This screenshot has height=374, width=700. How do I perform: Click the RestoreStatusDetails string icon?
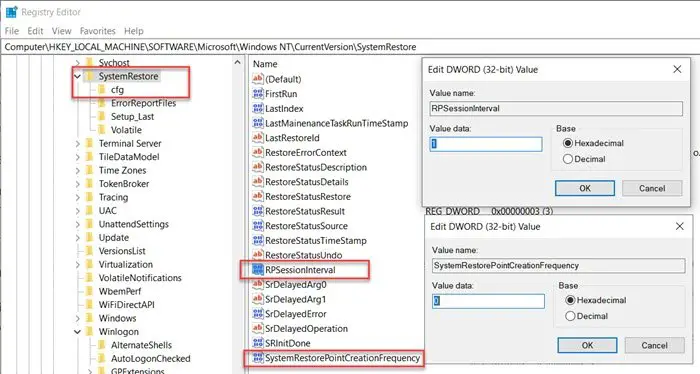coord(258,182)
